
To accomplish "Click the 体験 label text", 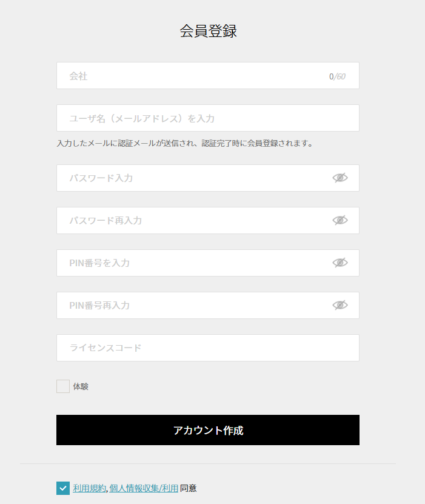I will tap(81, 386).
